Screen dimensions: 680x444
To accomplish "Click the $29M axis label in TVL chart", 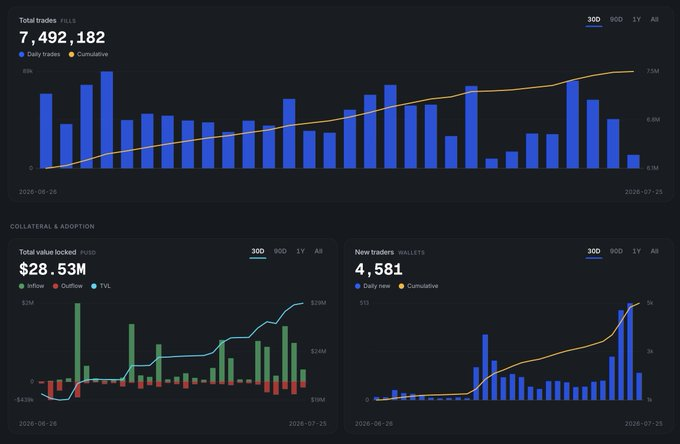I will pos(318,303).
